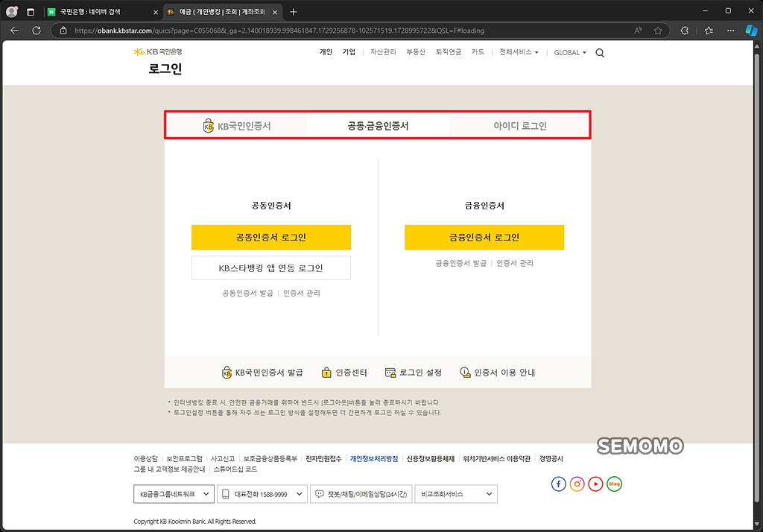Reload the page with the refresh icon
This screenshot has width=763, height=532.
coord(37,31)
